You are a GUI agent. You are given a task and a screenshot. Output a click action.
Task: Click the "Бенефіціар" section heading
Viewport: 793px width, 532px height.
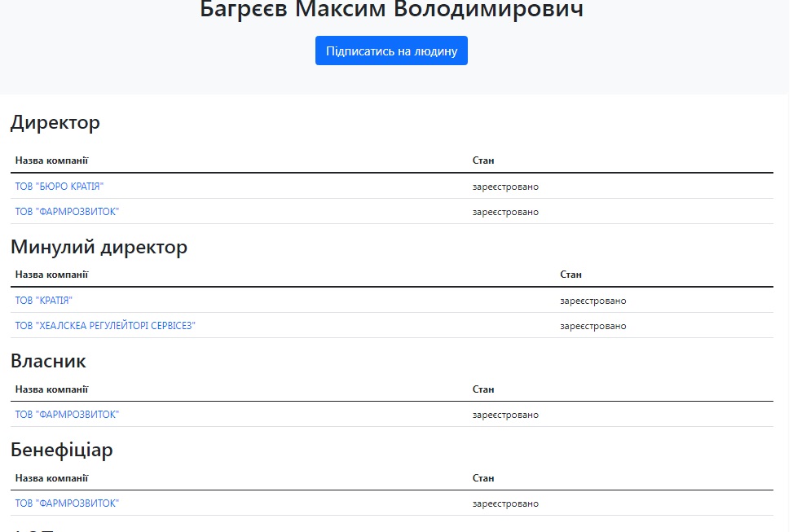pos(61,450)
